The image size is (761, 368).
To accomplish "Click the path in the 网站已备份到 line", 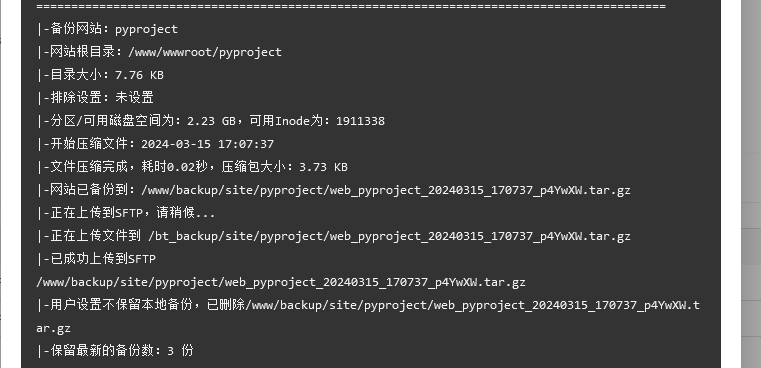I will coord(386,190).
